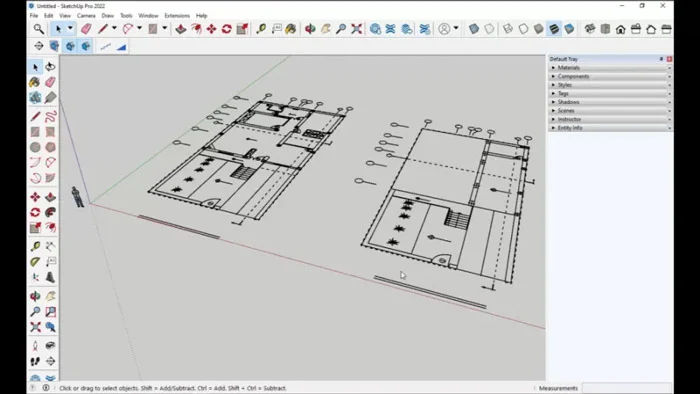700x394 pixels.
Task: Activate the Position Camera tool
Action: click(35, 346)
